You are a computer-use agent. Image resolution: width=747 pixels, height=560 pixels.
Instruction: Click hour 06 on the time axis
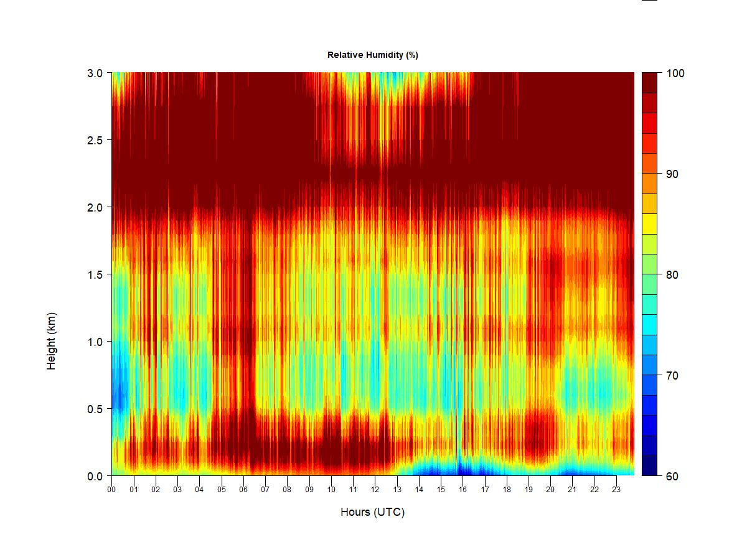[x=243, y=490]
